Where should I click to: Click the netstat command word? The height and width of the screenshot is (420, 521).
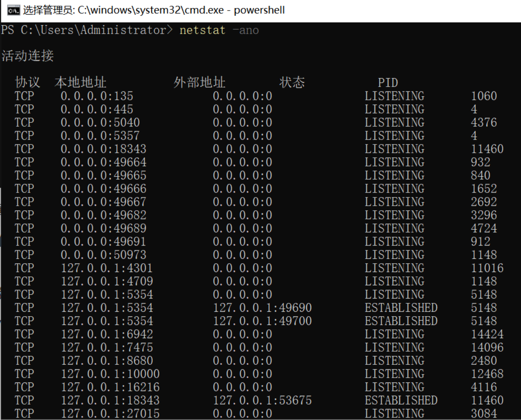tap(202, 30)
